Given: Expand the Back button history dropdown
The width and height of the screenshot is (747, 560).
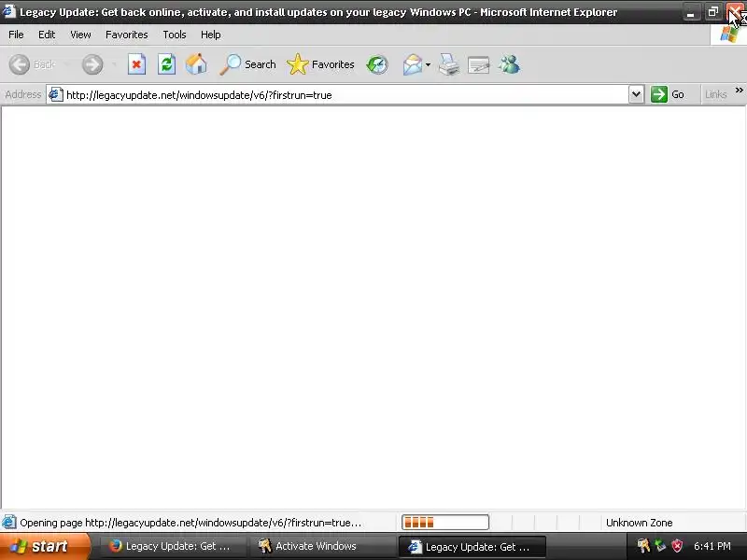Looking at the screenshot, I should point(66,64).
